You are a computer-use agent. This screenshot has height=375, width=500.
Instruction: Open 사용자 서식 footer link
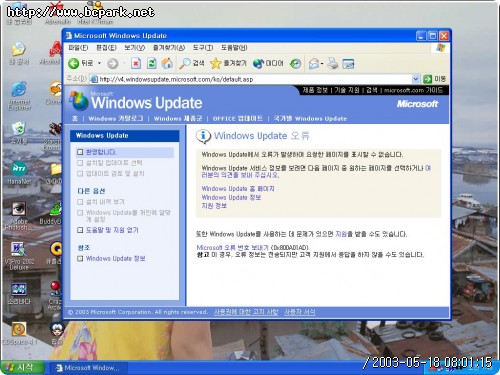click(x=300, y=312)
